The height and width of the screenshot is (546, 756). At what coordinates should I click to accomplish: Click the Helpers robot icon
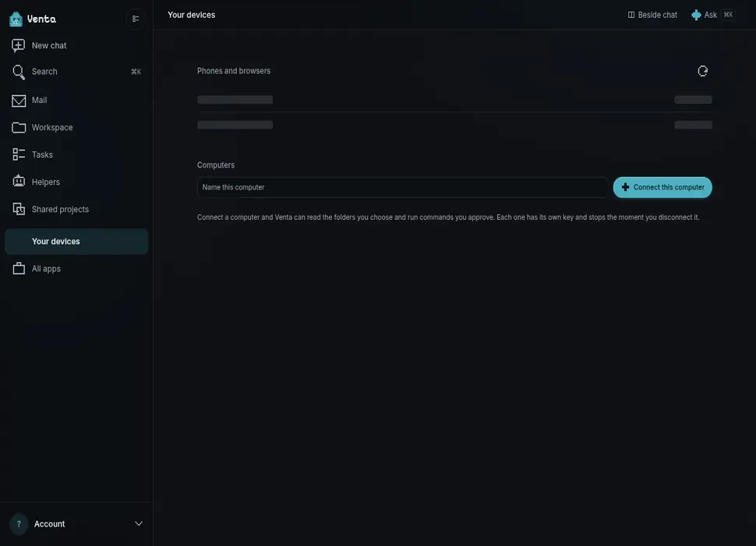click(x=19, y=182)
